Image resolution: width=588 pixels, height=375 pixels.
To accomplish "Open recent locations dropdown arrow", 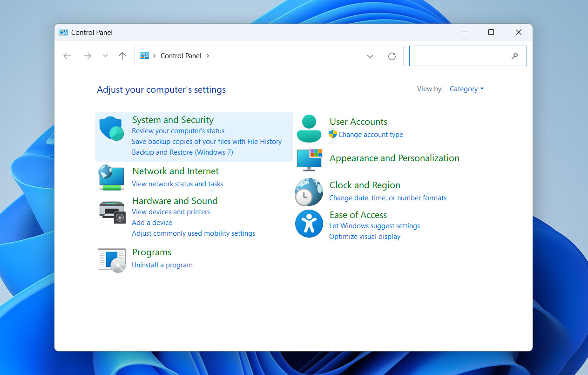I will pyautogui.click(x=105, y=56).
